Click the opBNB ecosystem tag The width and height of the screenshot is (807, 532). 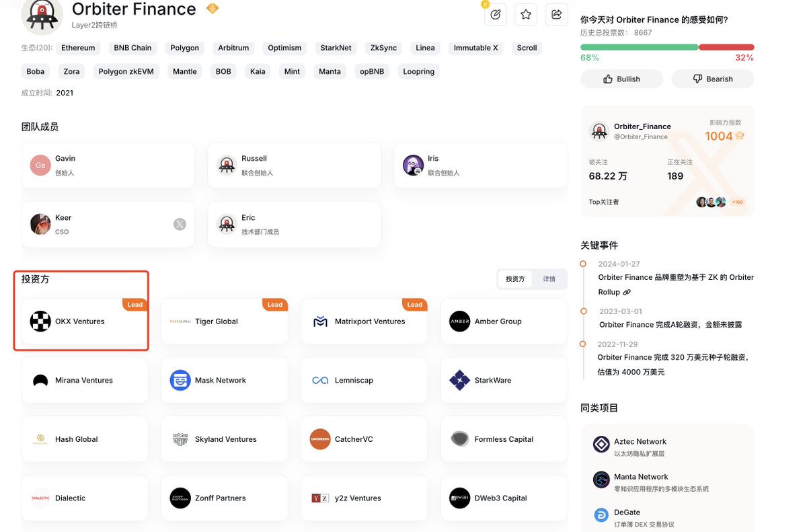[372, 71]
